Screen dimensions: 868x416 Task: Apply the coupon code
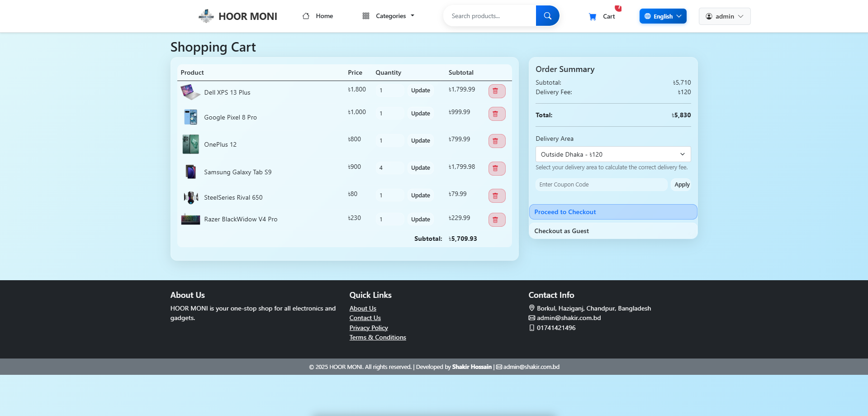tap(682, 185)
